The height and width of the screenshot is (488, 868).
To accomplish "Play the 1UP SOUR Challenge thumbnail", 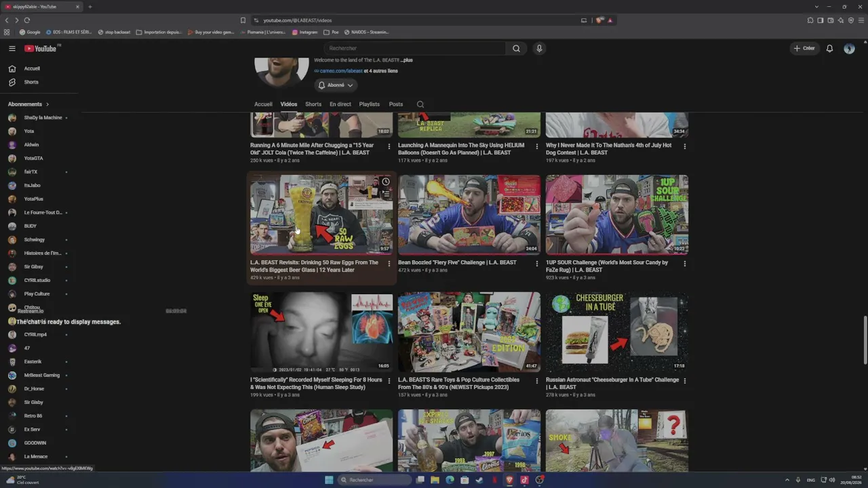I will (x=617, y=215).
